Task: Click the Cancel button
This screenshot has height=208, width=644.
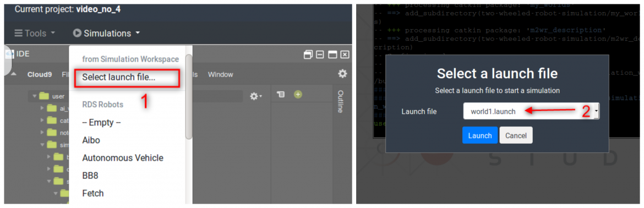Action: [516, 135]
